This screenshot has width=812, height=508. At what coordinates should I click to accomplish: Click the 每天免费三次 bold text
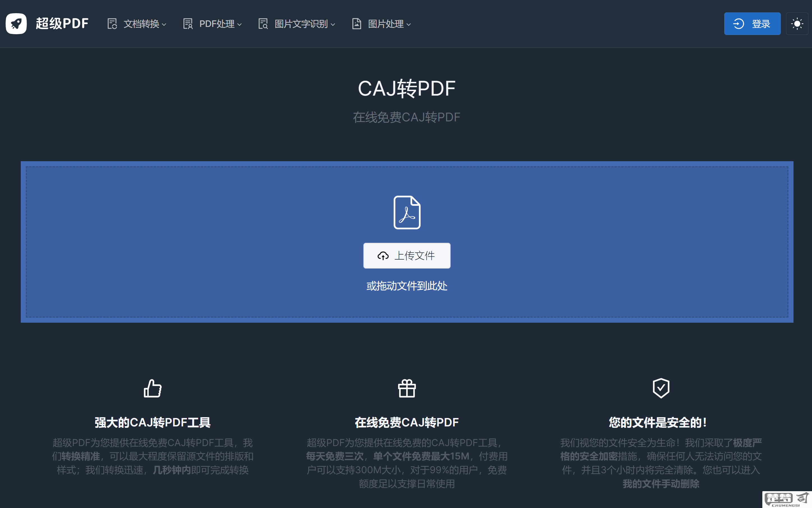[x=335, y=456]
